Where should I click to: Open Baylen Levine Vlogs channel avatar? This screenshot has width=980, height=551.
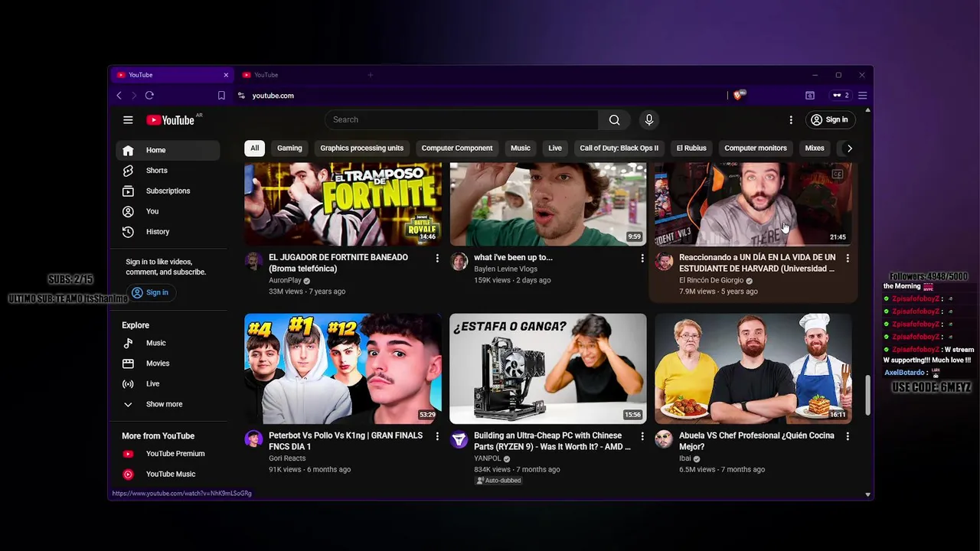coord(459,262)
